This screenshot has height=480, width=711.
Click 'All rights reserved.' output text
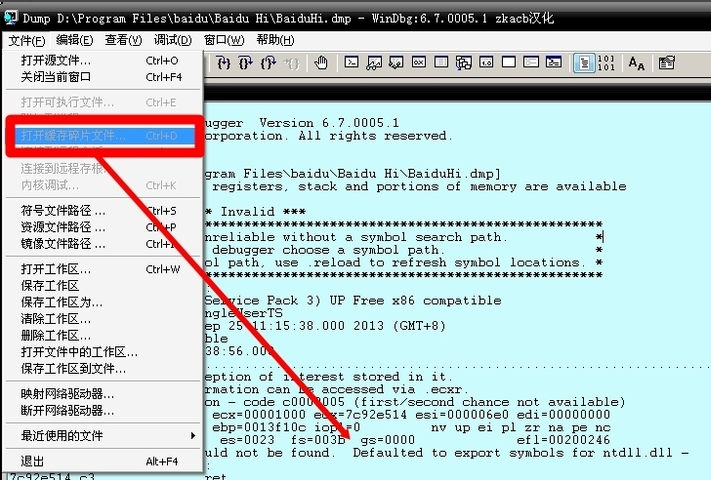[x=375, y=136]
